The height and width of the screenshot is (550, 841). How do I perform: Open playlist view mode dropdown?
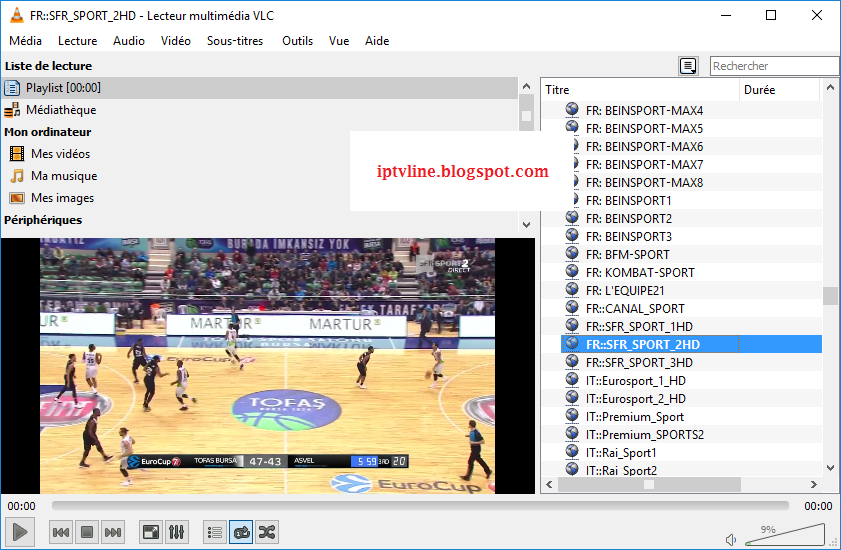coord(688,66)
